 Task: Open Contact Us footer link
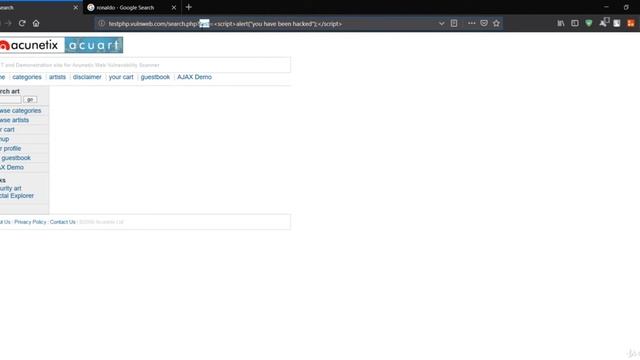(62, 222)
